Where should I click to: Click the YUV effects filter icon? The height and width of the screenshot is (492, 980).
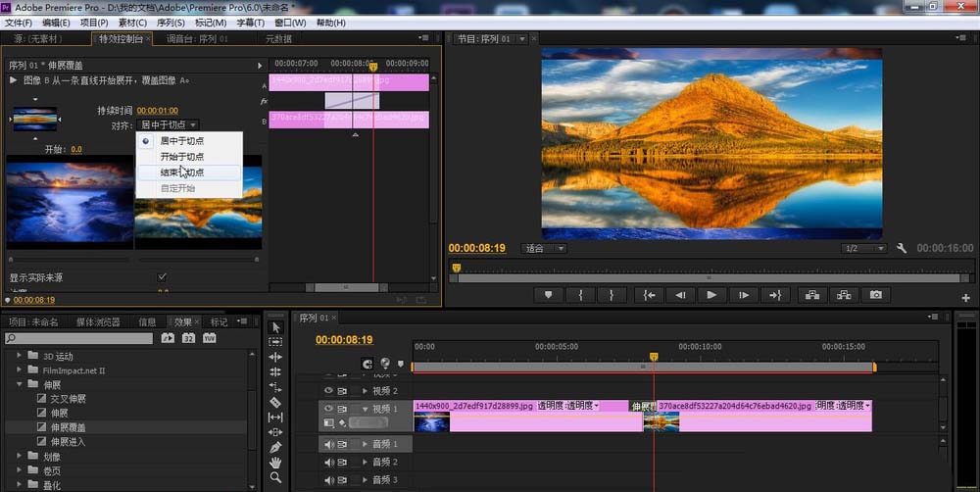(210, 338)
